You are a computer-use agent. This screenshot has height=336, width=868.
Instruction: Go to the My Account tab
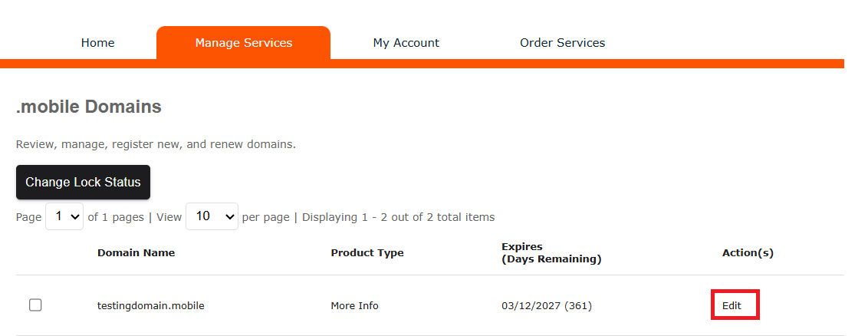[x=406, y=43]
